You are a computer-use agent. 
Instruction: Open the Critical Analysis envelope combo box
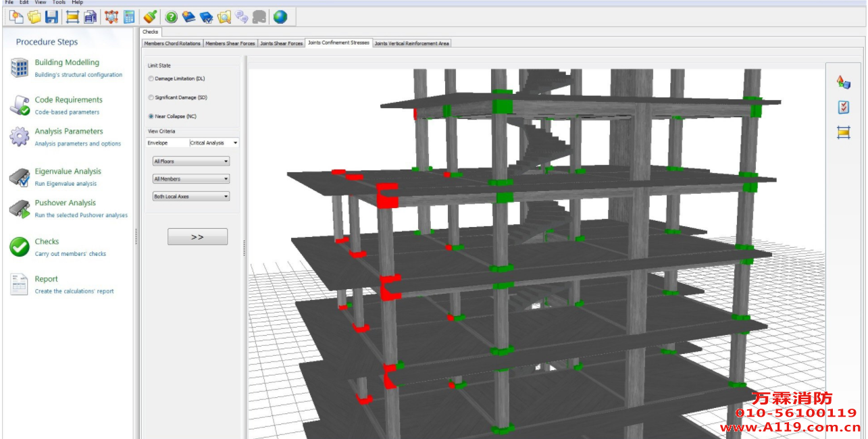pyautogui.click(x=213, y=143)
